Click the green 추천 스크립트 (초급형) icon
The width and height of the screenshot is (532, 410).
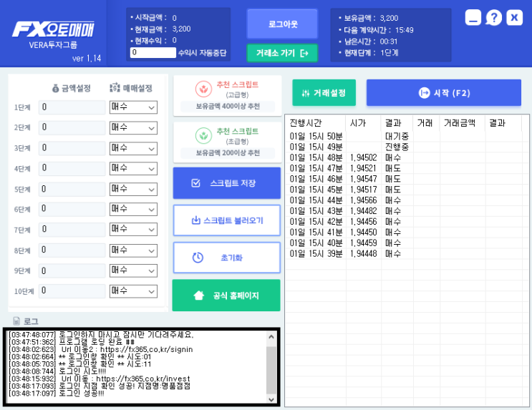(203, 136)
